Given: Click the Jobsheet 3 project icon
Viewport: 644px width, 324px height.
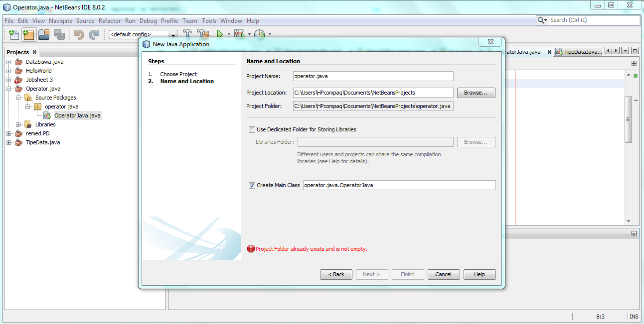Looking at the screenshot, I should (x=19, y=80).
